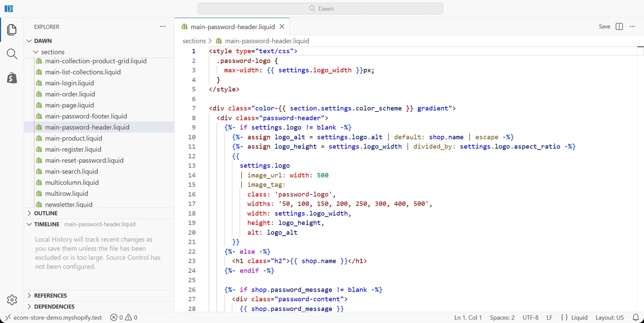Collapse the sections folder
The image size is (644, 323).
click(36, 52)
